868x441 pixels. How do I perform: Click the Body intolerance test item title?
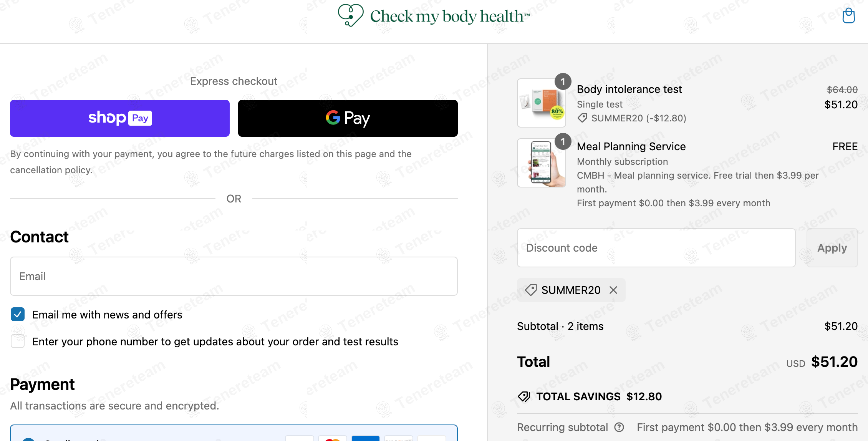point(629,89)
